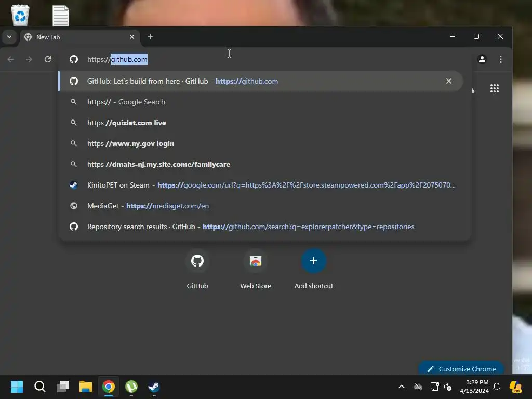Image resolution: width=532 pixels, height=399 pixels.
Task: Click the address bar with github.com
Action: 264,59
